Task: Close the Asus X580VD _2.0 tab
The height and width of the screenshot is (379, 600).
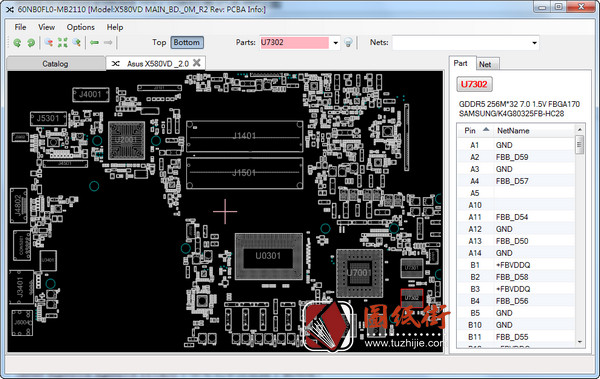Action: (x=197, y=63)
